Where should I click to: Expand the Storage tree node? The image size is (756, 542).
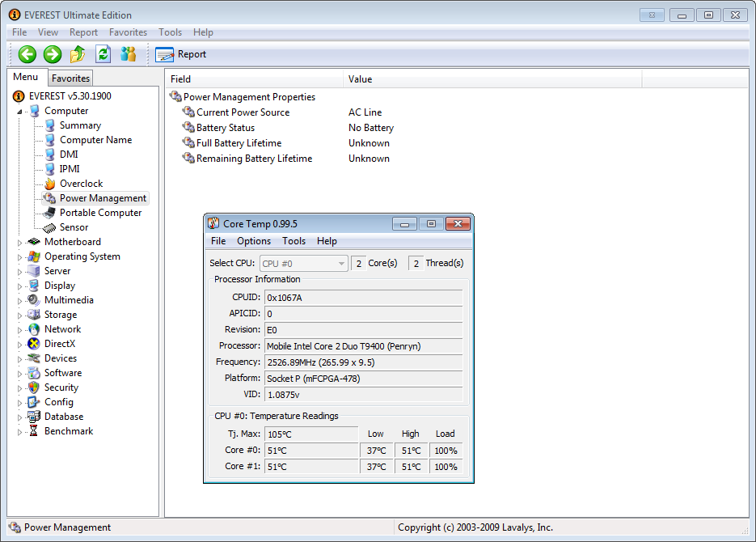click(19, 315)
